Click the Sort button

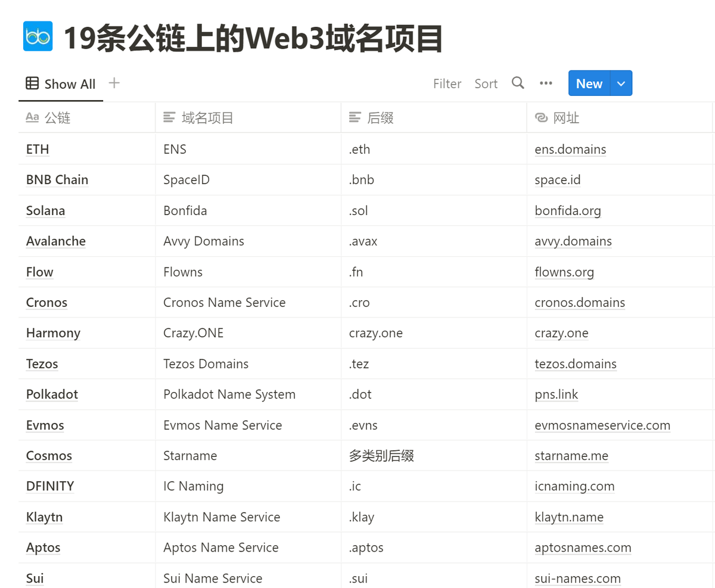tap(486, 83)
